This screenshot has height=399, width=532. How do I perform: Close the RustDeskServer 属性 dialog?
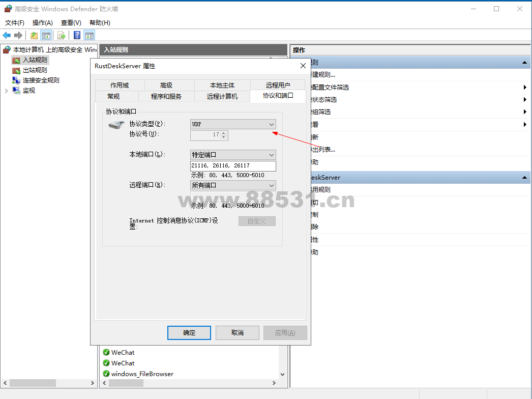point(303,66)
